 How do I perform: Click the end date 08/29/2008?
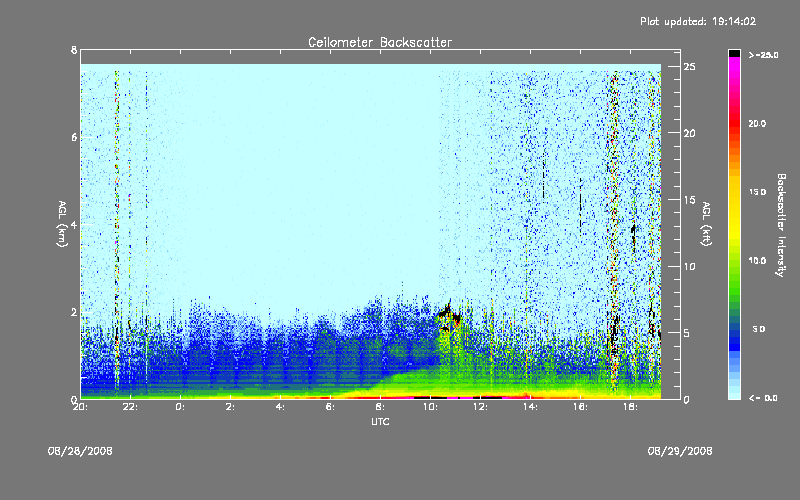[x=680, y=451]
